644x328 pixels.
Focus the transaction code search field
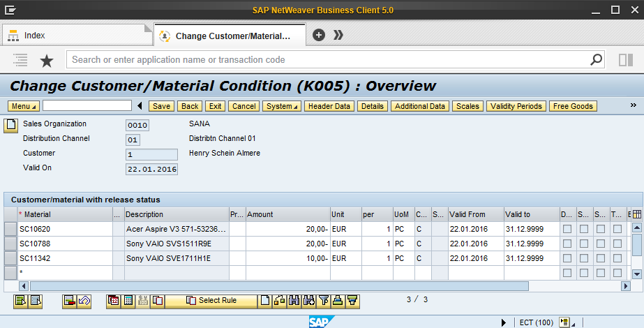pyautogui.click(x=329, y=59)
